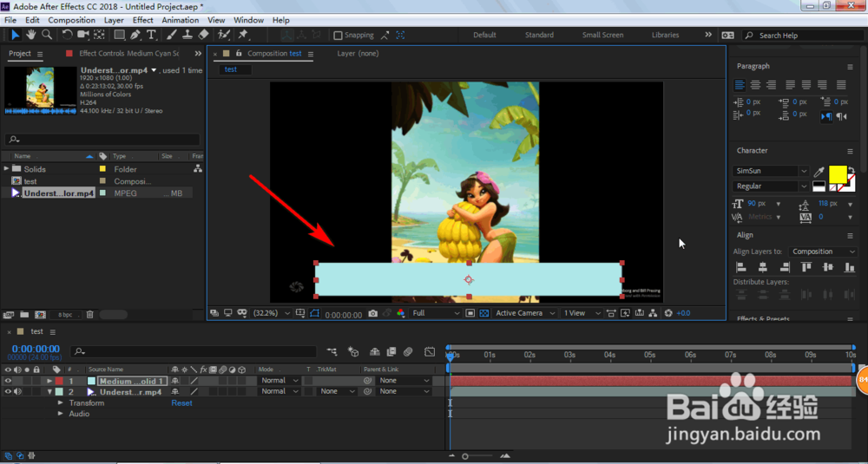Hide the mp4 layer video eye

pyautogui.click(x=8, y=391)
